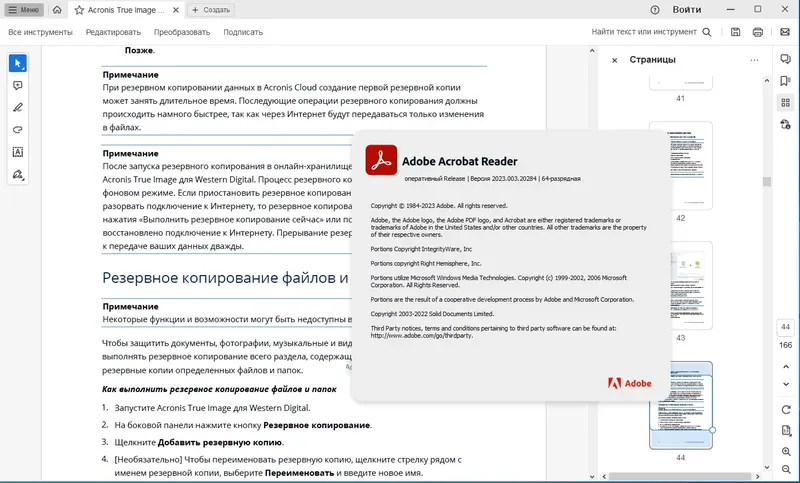
Task: Select page 42 thumbnail
Action: 681,165
